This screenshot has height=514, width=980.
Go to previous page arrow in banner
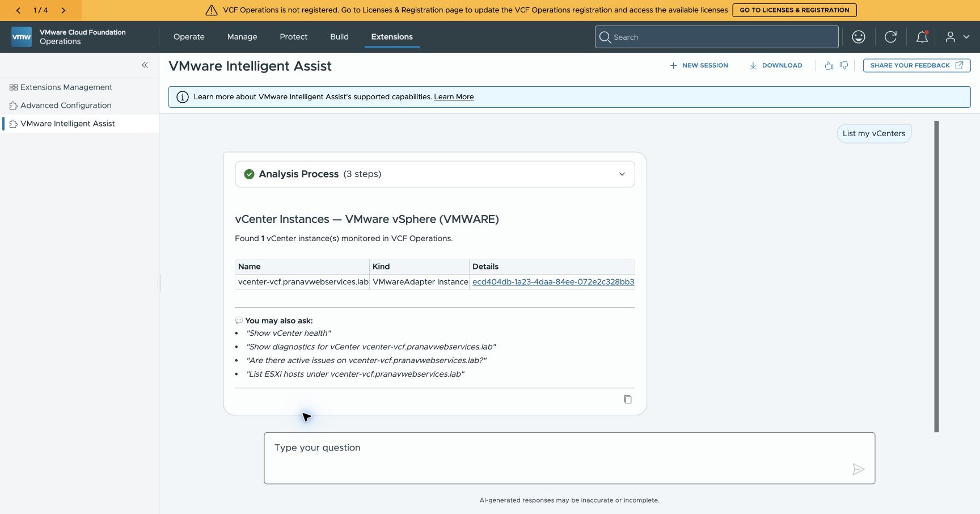(x=18, y=10)
